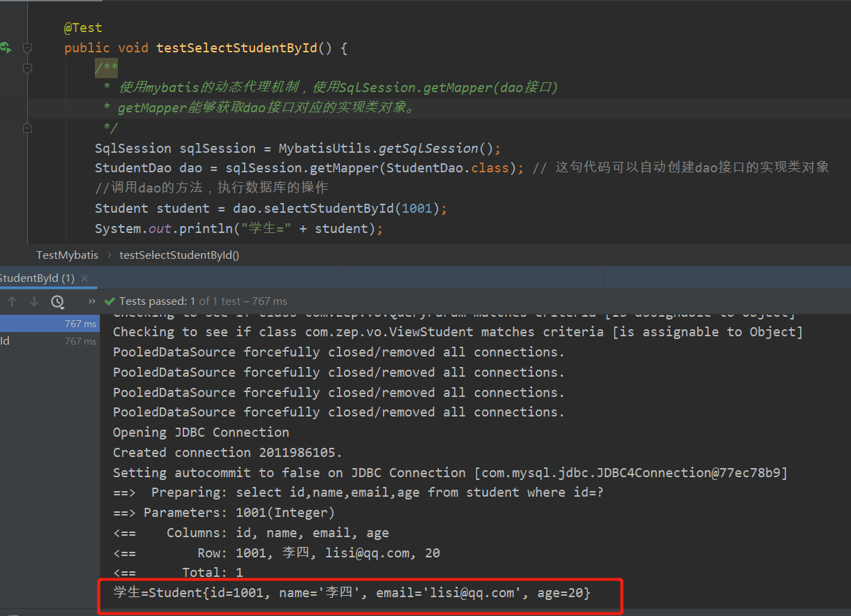This screenshot has width=851, height=616.
Task: Open the test history clock dropdown
Action: [x=57, y=301]
